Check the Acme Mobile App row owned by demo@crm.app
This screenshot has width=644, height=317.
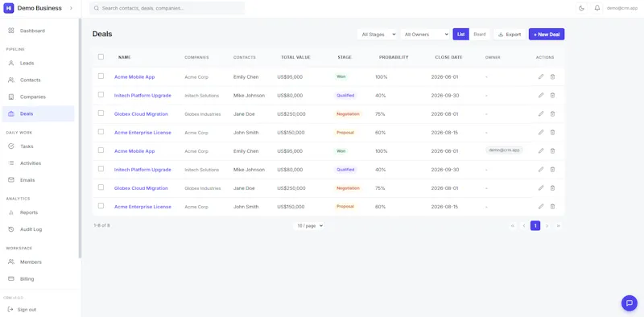tap(101, 150)
